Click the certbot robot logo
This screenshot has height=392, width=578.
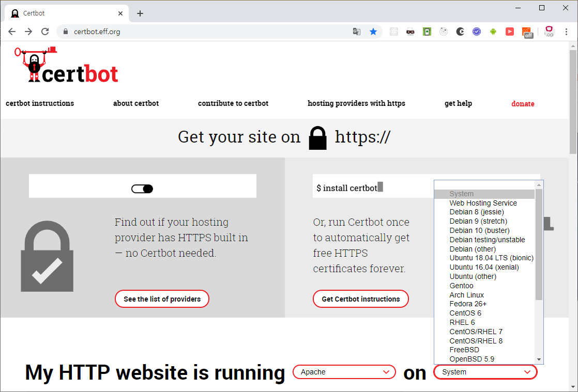(66, 65)
